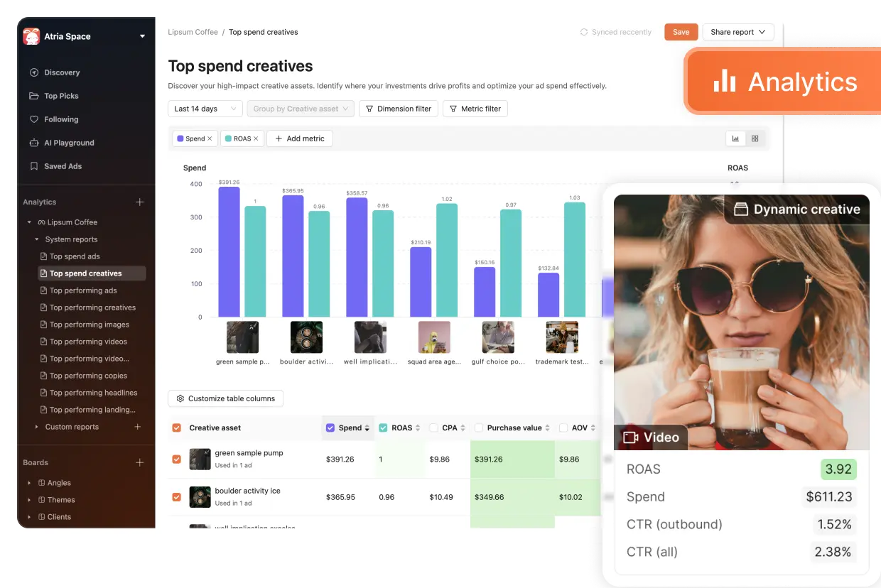The width and height of the screenshot is (881, 588).
Task: Click the Following heart icon
Action: coord(33,119)
